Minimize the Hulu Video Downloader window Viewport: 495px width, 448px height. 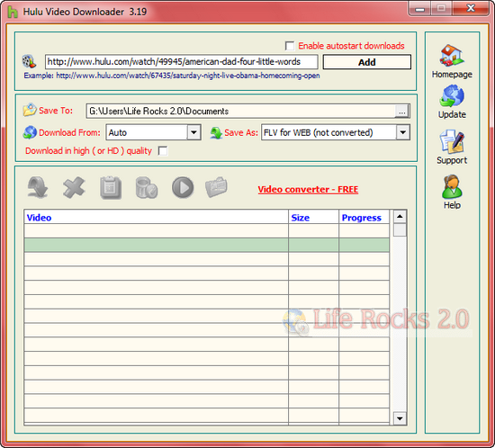tap(419, 9)
